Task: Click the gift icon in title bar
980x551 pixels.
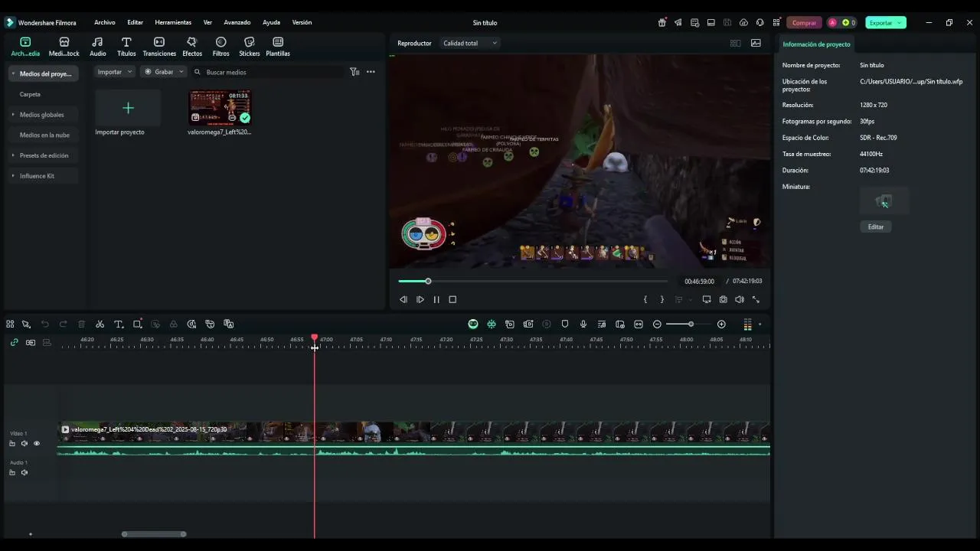Action: [662, 23]
